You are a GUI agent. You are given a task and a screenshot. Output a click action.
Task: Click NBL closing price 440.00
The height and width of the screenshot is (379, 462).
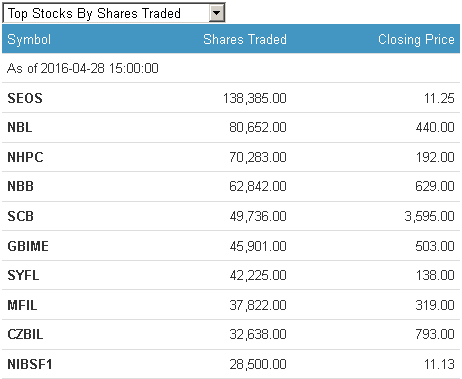[x=435, y=127]
